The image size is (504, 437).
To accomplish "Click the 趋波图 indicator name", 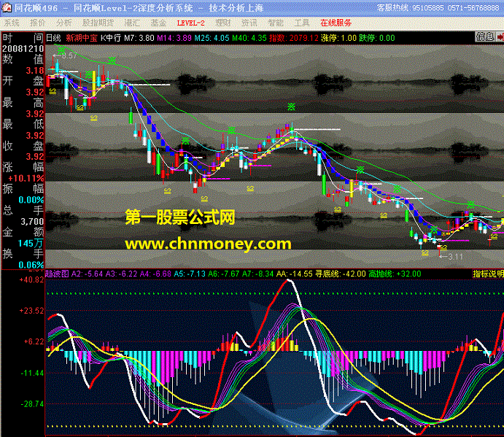I will click(57, 274).
